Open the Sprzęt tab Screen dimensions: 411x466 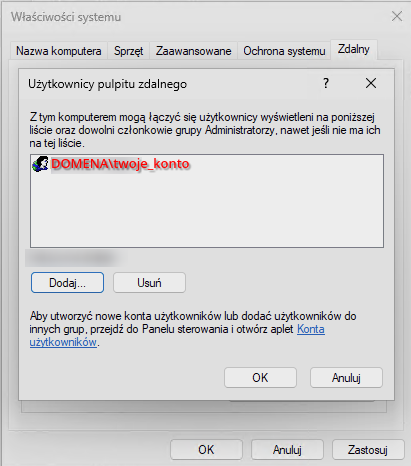128,51
